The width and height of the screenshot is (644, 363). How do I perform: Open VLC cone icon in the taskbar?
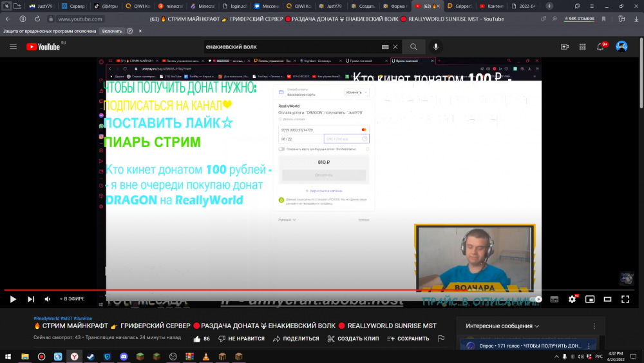pyautogui.click(x=206, y=357)
